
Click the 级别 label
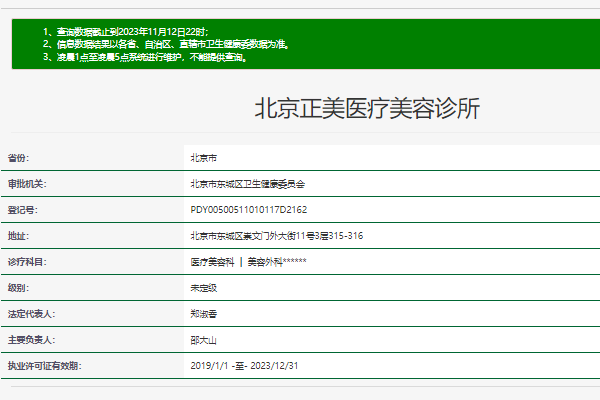[x=19, y=288]
